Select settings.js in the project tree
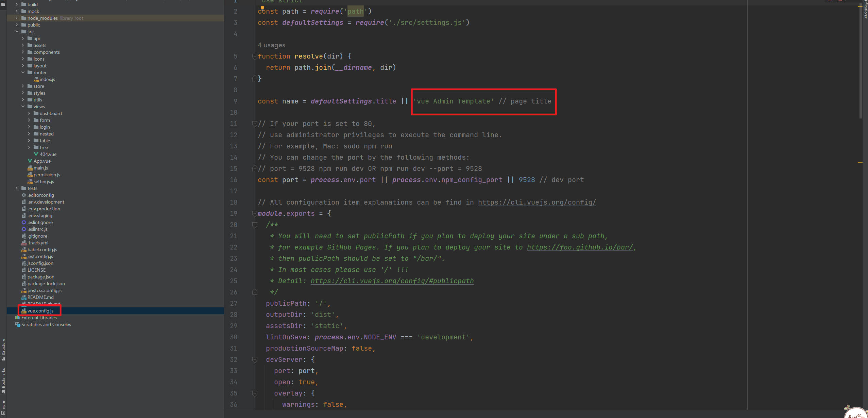 pos(44,181)
